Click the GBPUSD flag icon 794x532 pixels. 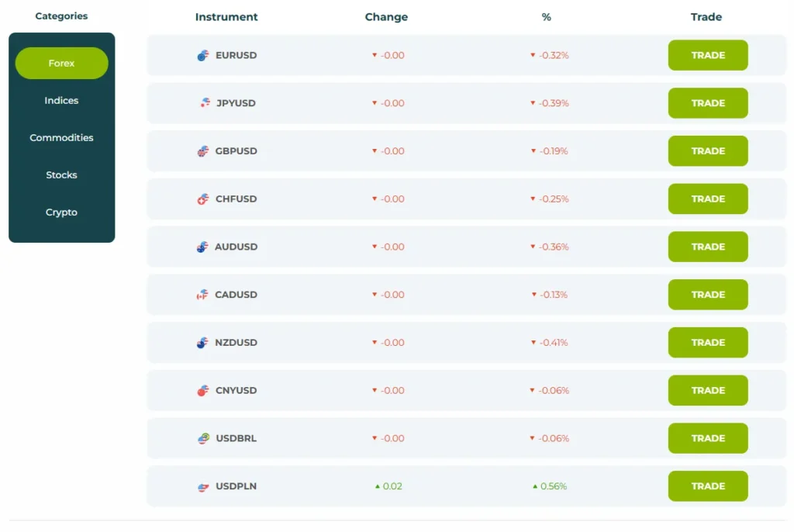pos(203,151)
